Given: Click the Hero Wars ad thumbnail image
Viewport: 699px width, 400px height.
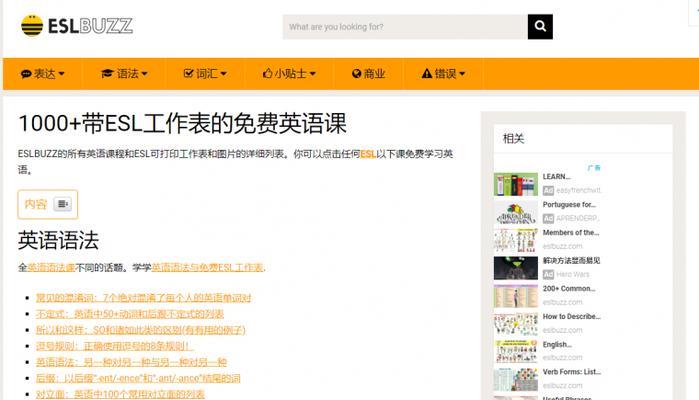Looking at the screenshot, I should (x=516, y=268).
